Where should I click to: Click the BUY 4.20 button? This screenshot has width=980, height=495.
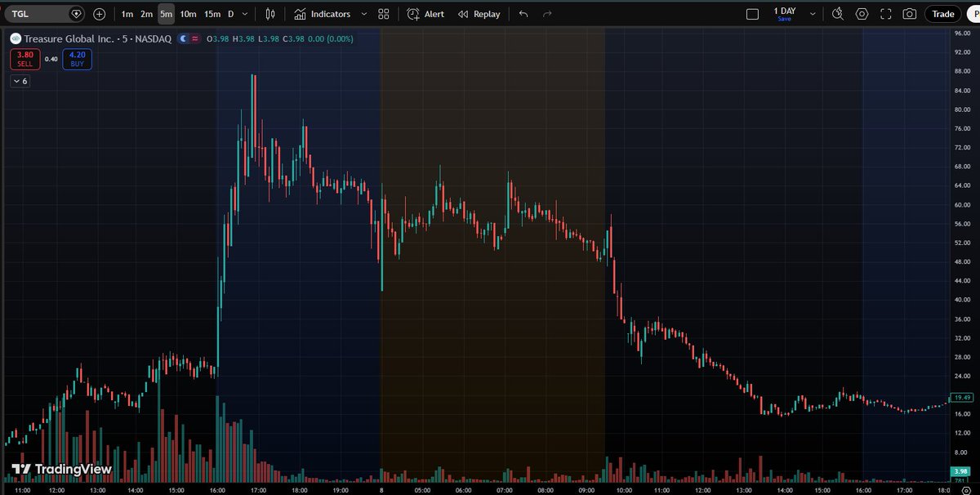click(x=77, y=59)
